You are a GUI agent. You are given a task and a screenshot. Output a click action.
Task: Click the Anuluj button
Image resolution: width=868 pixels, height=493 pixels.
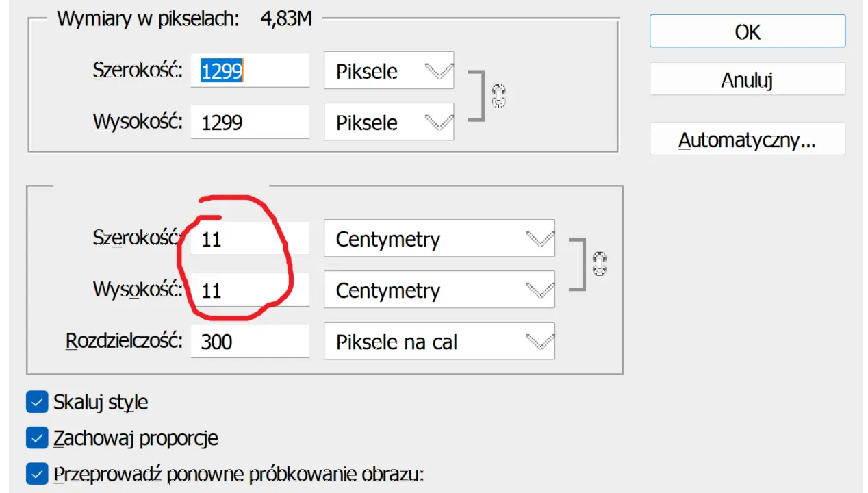pos(748,79)
